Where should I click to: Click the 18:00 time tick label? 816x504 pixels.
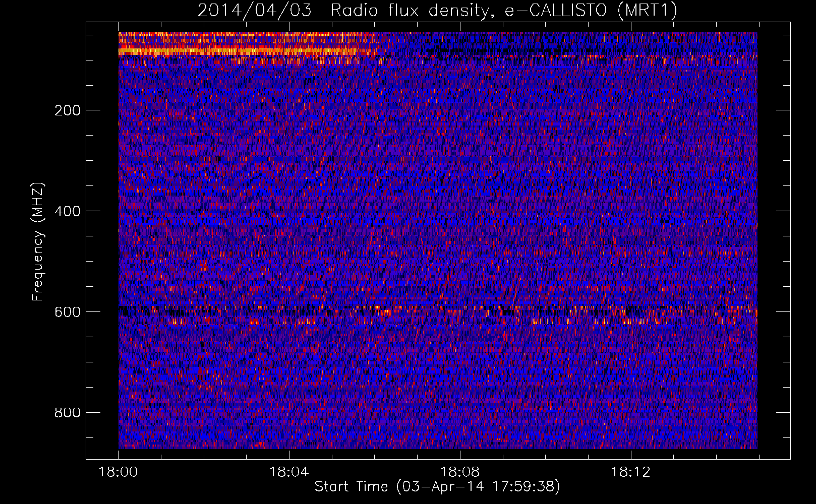click(x=118, y=472)
